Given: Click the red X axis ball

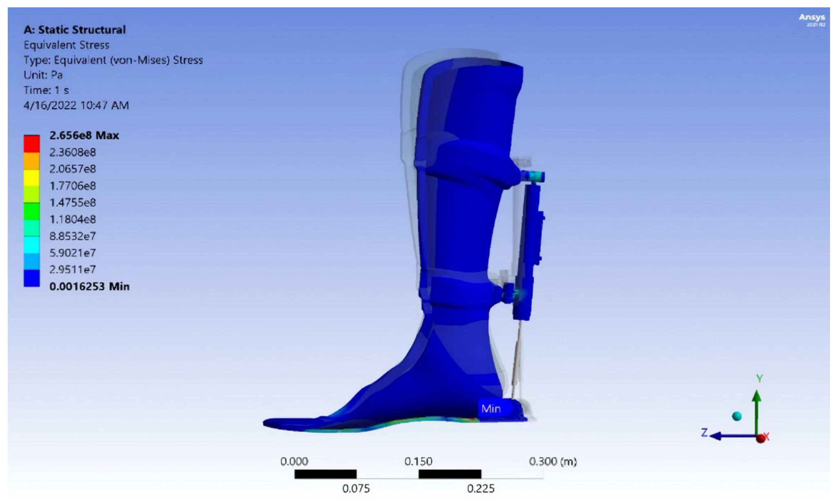Looking at the screenshot, I should [x=761, y=438].
